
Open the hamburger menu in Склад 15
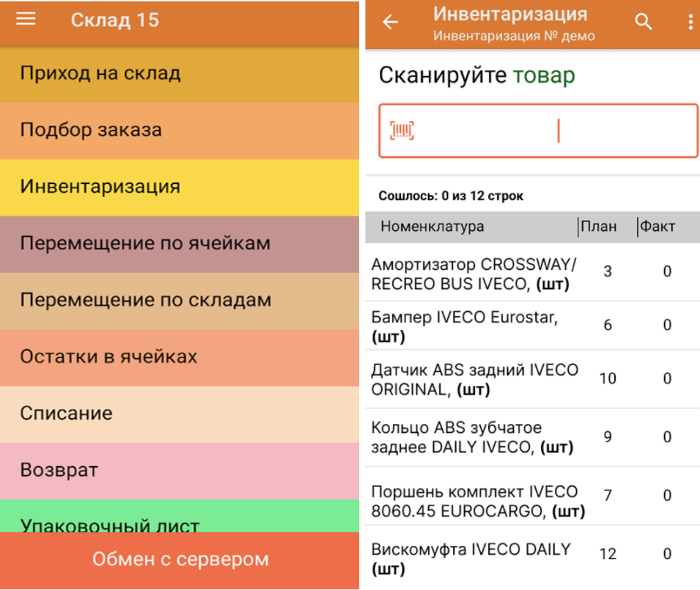[x=26, y=19]
